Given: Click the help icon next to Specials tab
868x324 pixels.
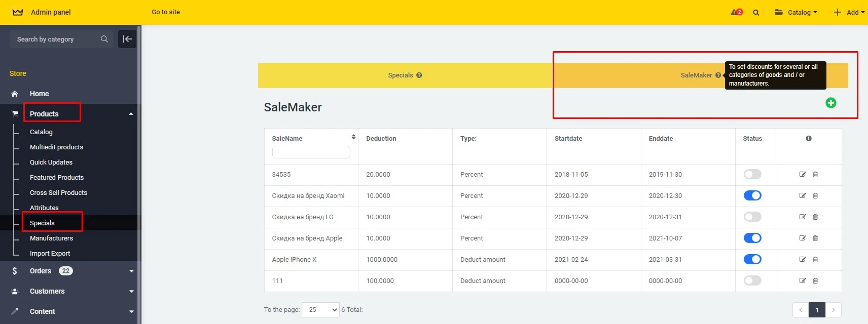Looking at the screenshot, I should tap(419, 75).
